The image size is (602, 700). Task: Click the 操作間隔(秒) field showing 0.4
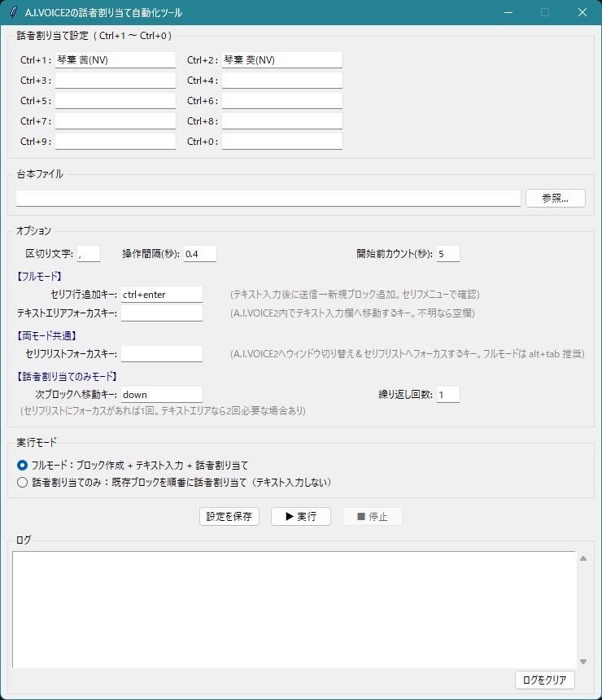coord(200,254)
